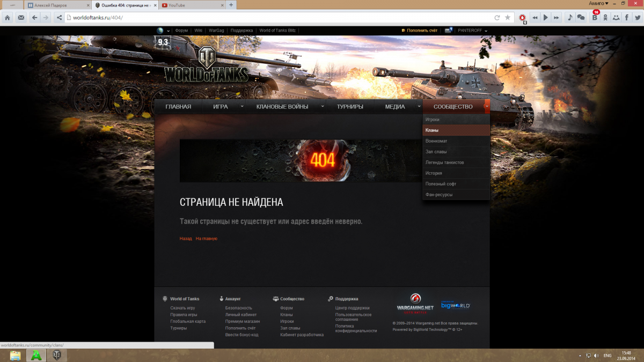Open the site messages envelope icon
644x362 pixels.
(448, 31)
